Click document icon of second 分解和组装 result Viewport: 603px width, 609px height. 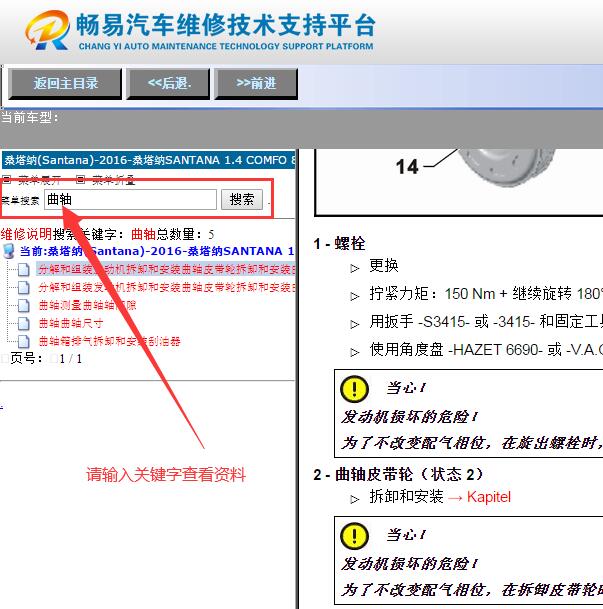click(23, 287)
